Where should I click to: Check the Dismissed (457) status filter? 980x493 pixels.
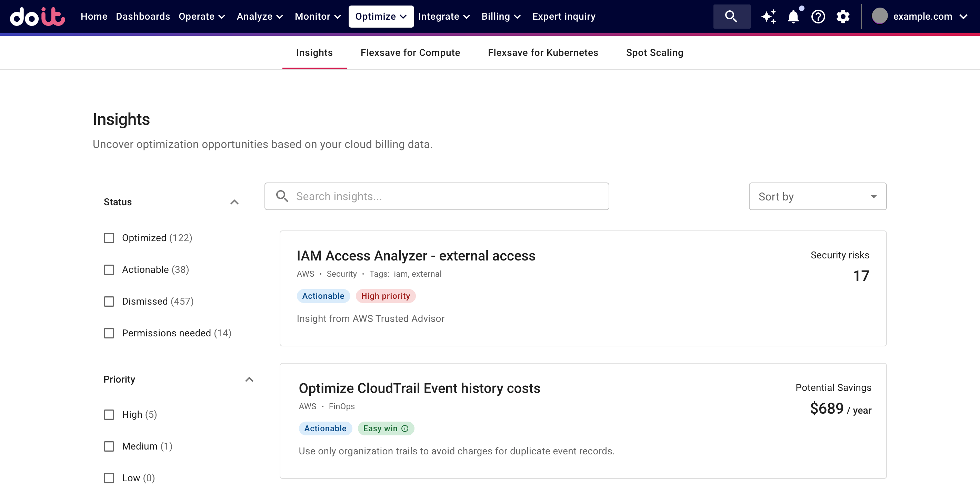click(109, 302)
